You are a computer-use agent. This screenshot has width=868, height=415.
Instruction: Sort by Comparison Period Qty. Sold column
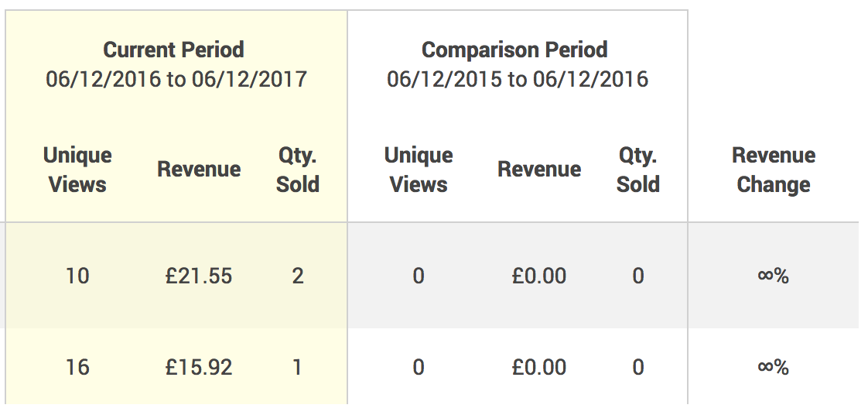[638, 170]
